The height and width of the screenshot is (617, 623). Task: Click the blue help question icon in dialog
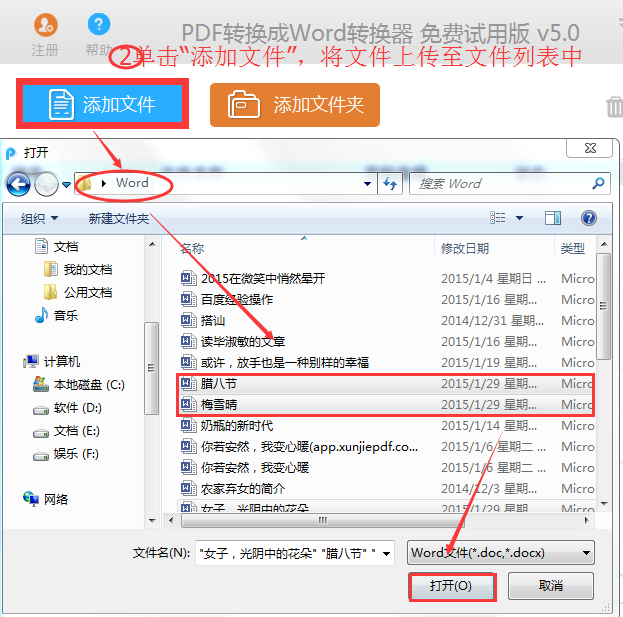coord(589,218)
